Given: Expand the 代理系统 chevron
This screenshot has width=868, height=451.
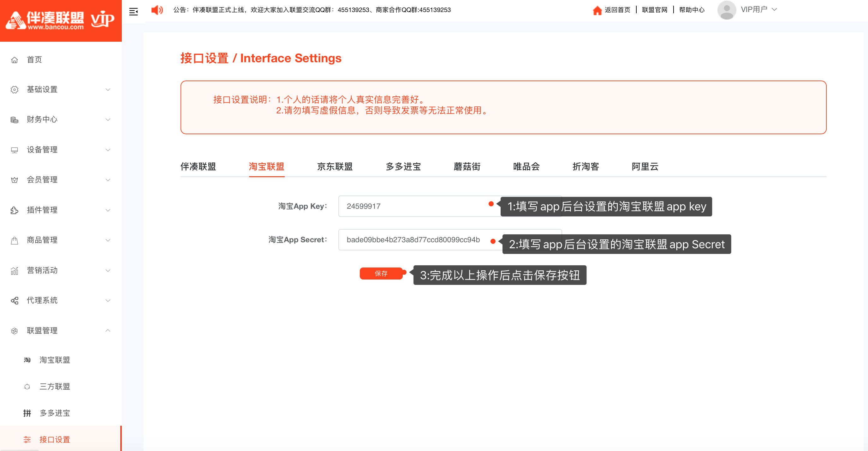Looking at the screenshot, I should (108, 301).
